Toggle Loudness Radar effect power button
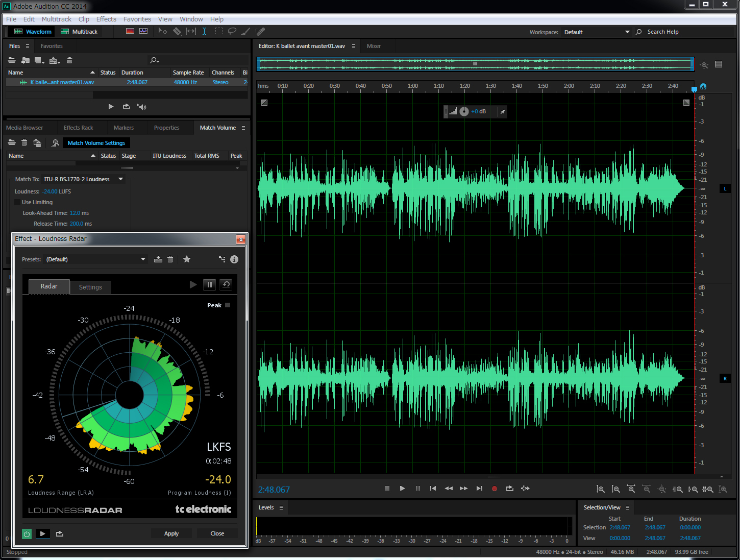Screen dimensions: 740x560 [27, 534]
